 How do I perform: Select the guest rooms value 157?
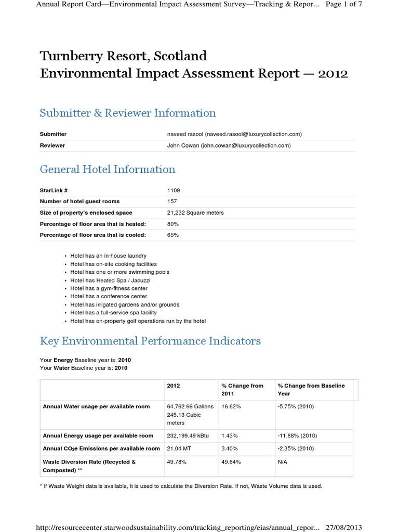pyautogui.click(x=172, y=201)
